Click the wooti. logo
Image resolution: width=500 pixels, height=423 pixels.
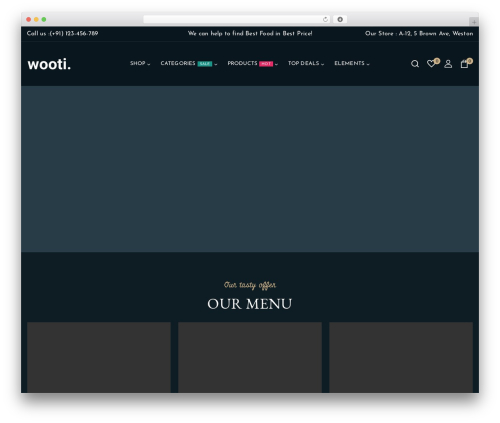(x=49, y=64)
